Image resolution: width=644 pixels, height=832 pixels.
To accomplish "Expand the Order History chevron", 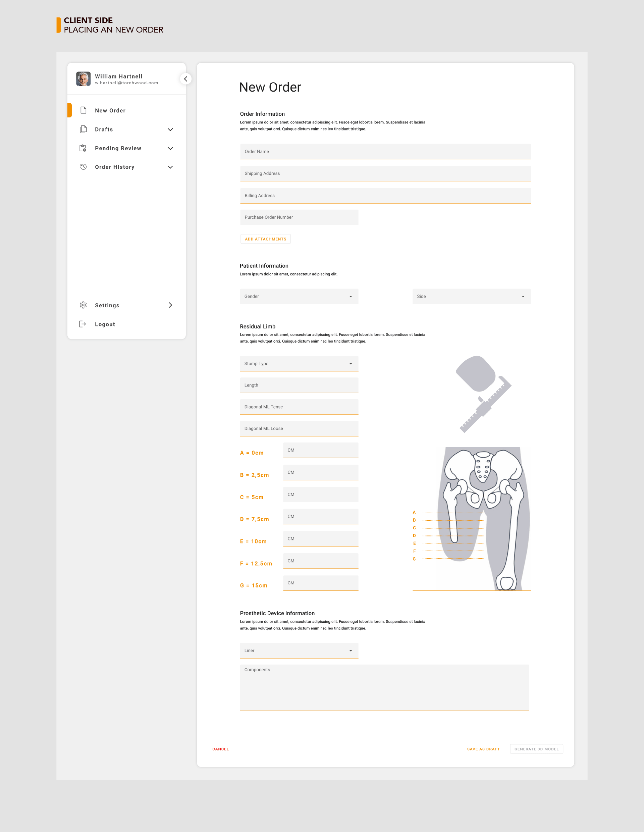I will pos(170,167).
